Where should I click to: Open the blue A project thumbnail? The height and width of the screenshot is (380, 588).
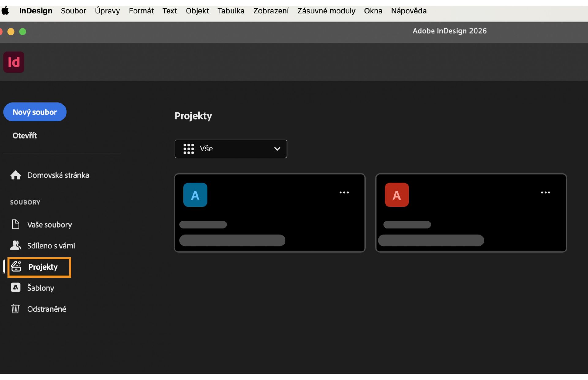pyautogui.click(x=195, y=195)
